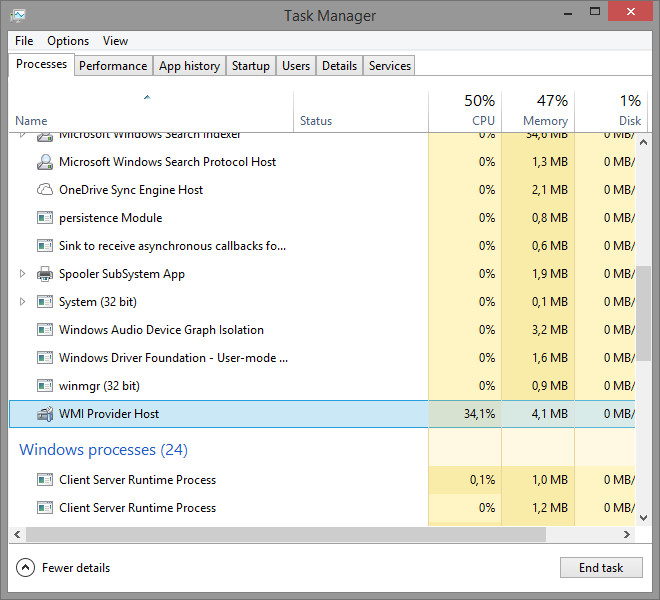Sort by the CPU column header
The image size is (660, 600).
pos(465,111)
